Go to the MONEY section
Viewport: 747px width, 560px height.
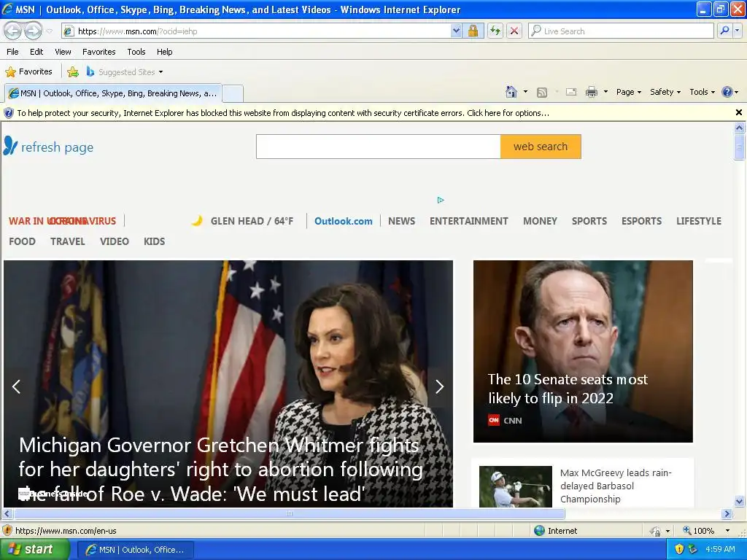541,221
